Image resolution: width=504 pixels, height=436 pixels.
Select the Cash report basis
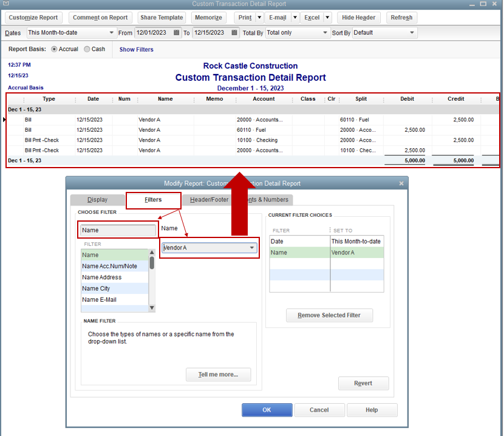coord(87,49)
